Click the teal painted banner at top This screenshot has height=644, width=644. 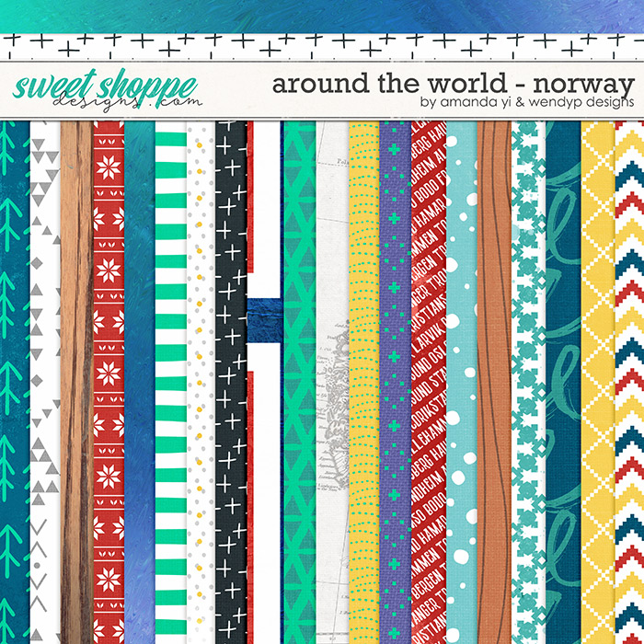pos(322,17)
